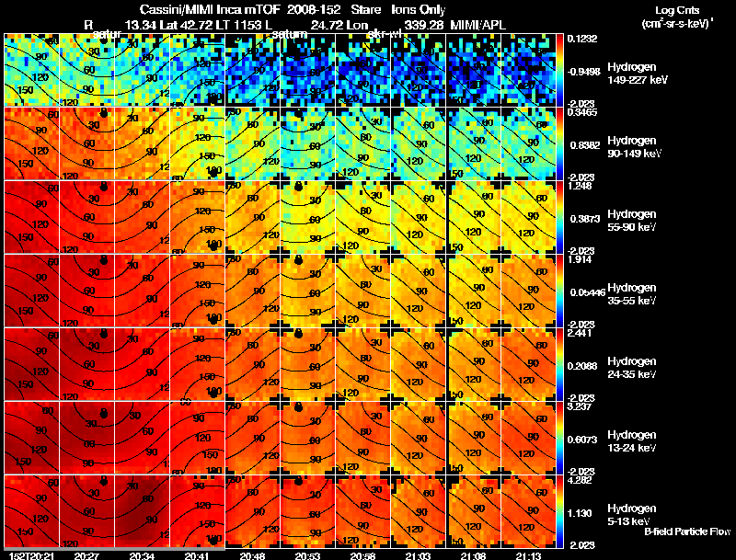Select the 90-149 keV panel at 20:27
Viewport: 736px width, 560px height.
click(x=86, y=143)
